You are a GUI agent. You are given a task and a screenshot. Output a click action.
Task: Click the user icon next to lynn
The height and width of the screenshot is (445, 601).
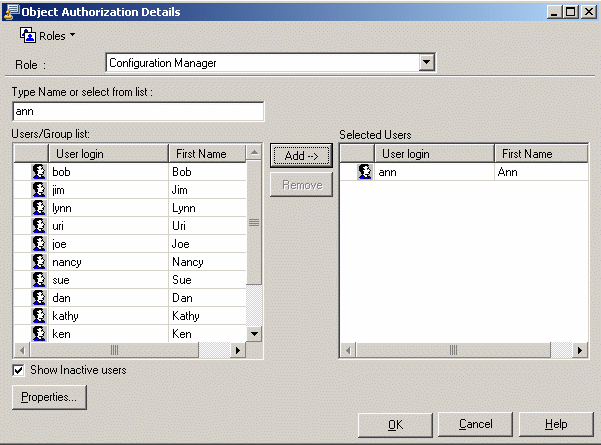click(39, 208)
